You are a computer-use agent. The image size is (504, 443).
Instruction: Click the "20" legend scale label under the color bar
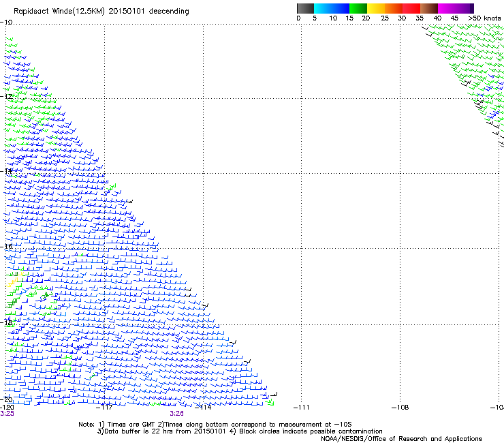tap(366, 18)
